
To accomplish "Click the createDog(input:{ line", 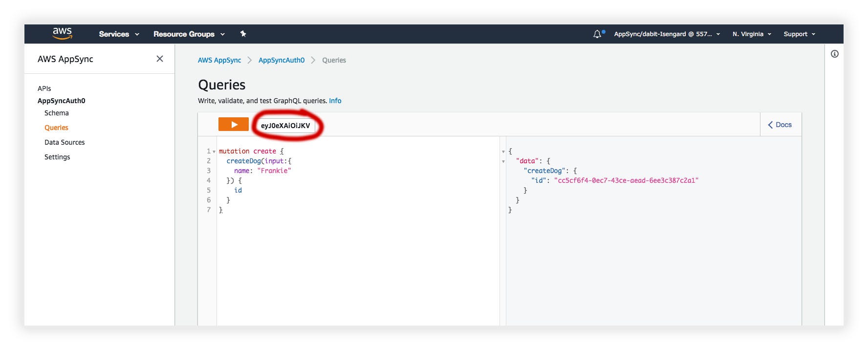I will (x=259, y=161).
